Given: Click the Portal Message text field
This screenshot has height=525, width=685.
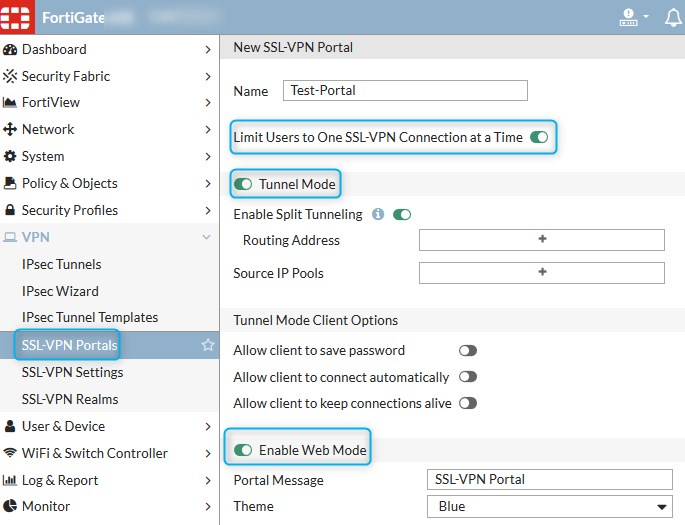Looking at the screenshot, I should pyautogui.click(x=549, y=479).
